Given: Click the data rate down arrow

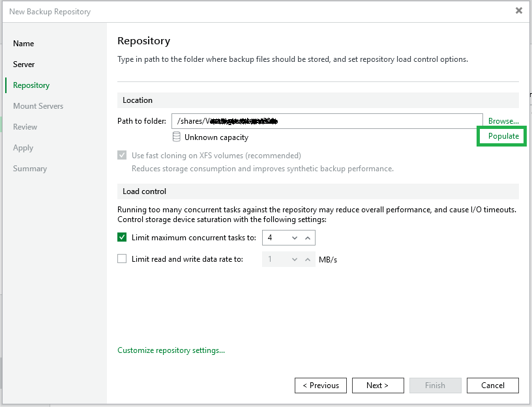Looking at the screenshot, I should (x=295, y=259).
